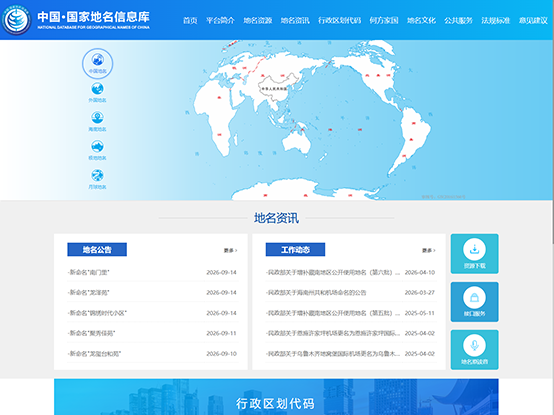The height and width of the screenshot is (415, 554).
Task: Click the date 2026-04-10 in 工作动态
Action: (x=420, y=272)
